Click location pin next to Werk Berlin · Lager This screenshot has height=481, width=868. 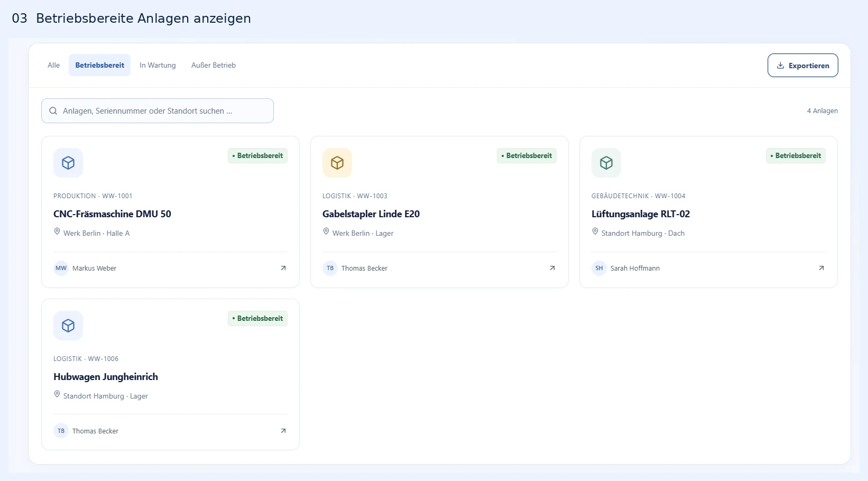tap(326, 232)
